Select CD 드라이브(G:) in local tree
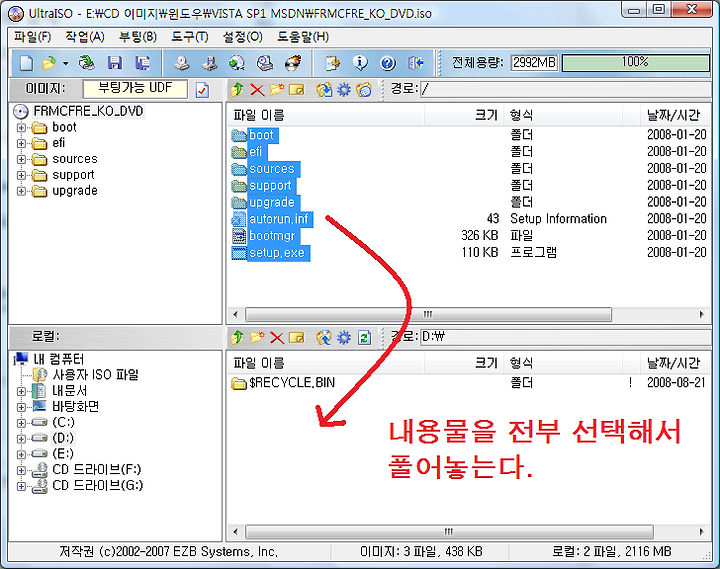The width and height of the screenshot is (720, 569). pos(97,485)
